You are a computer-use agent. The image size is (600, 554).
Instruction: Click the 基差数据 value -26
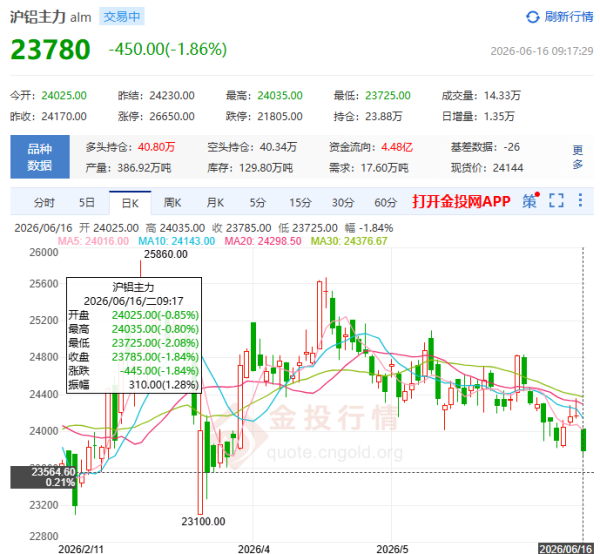pyautogui.click(x=512, y=147)
